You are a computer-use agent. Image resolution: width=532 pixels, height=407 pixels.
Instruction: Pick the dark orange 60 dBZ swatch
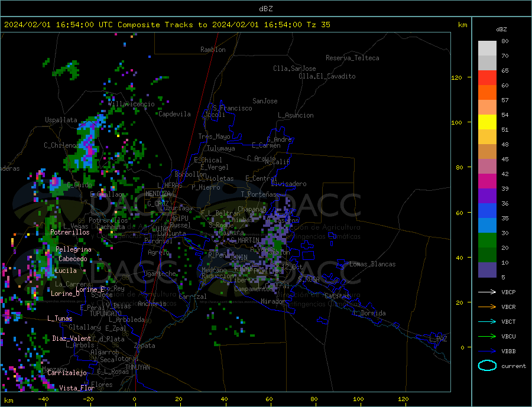click(x=487, y=93)
